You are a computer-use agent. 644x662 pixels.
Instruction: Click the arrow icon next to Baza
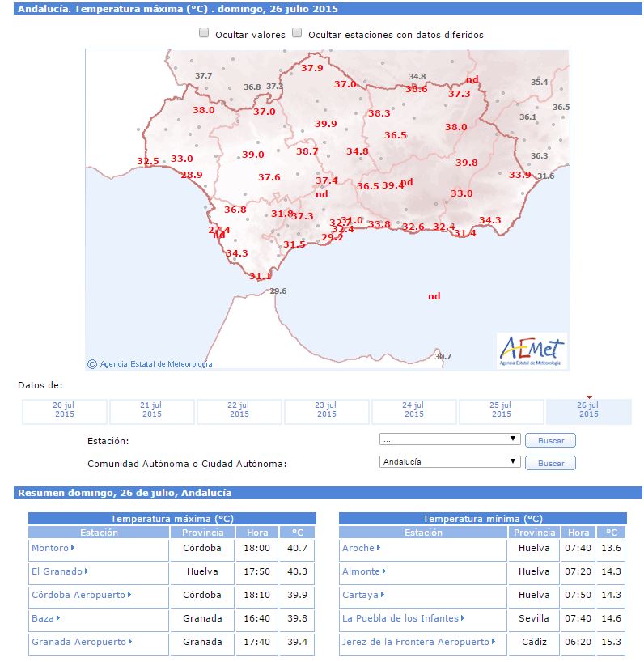coord(58,618)
